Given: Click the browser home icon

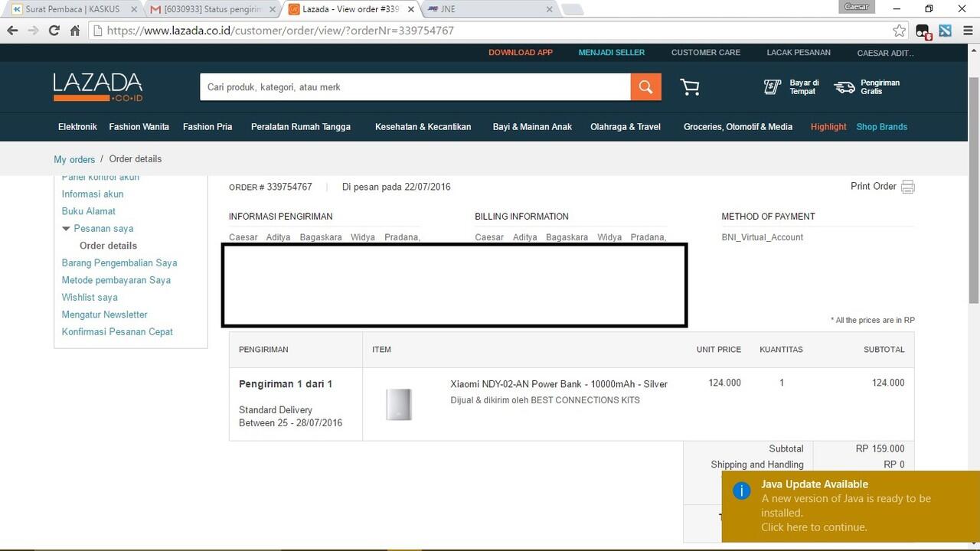Looking at the screenshot, I should tap(75, 31).
